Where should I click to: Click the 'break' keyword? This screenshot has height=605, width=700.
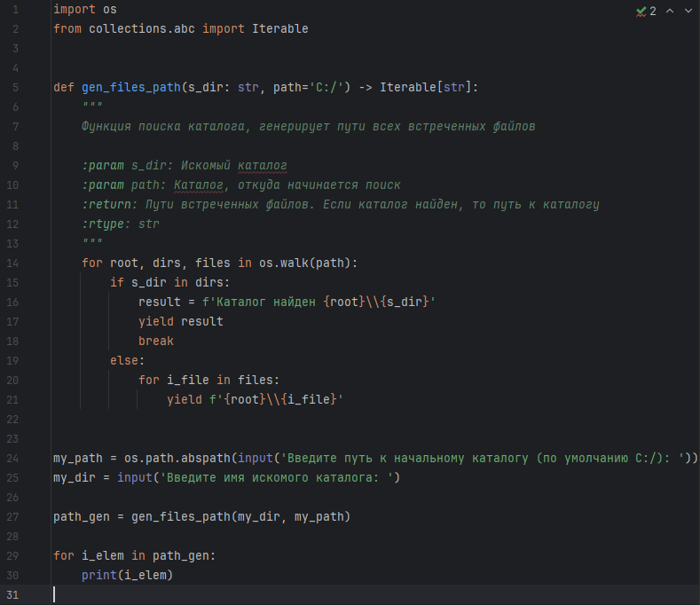point(156,342)
